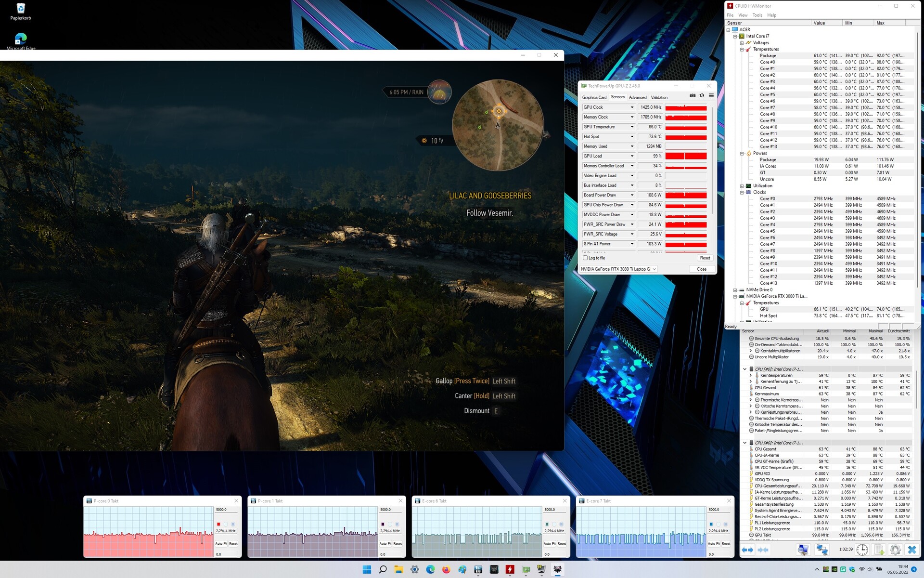Click the GPU-Z screenshot camera icon
Viewport: 924px width, 578px height.
click(692, 96)
